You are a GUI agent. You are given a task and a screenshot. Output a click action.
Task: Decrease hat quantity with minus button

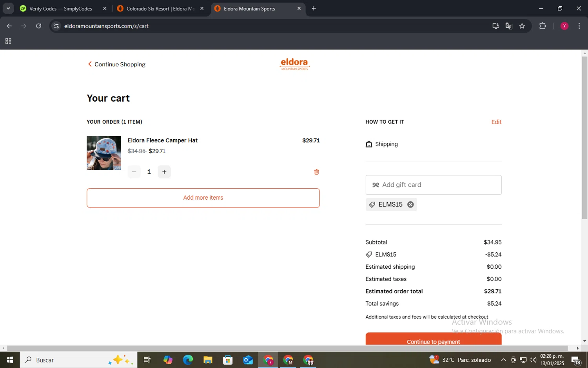(x=134, y=172)
